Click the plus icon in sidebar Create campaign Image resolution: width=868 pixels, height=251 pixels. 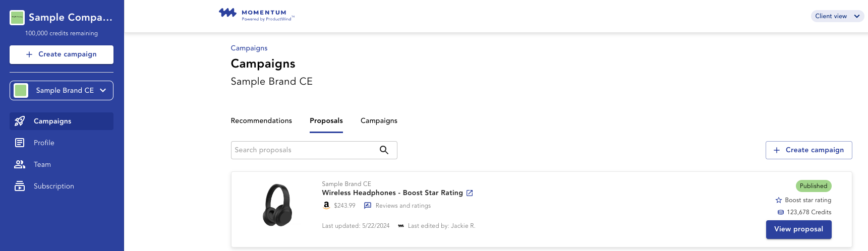pos(29,54)
